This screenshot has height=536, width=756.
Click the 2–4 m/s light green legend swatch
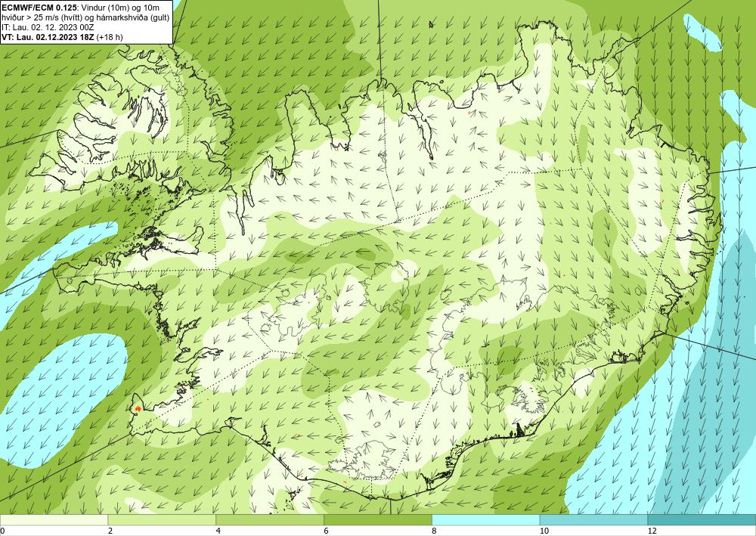(162, 519)
